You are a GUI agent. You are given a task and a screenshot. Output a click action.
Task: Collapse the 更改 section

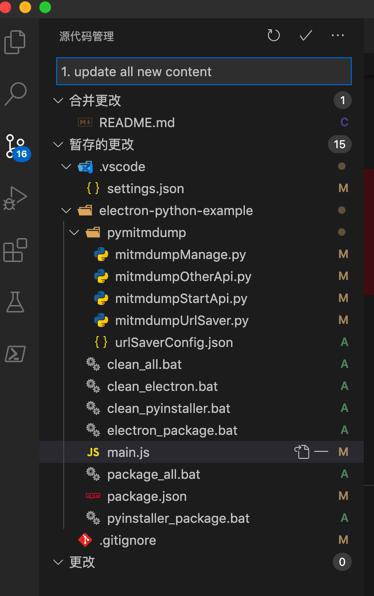pos(58,562)
